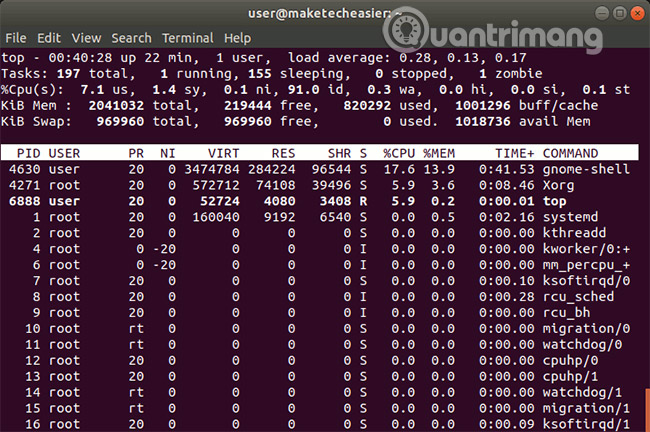This screenshot has width=650, height=432.
Task: Click the bold top command entry
Action: tap(555, 201)
